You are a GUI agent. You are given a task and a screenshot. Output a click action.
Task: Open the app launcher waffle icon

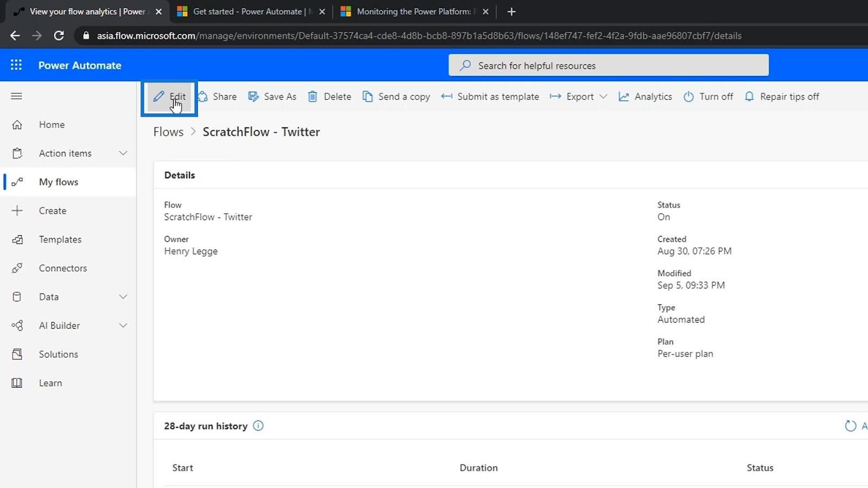coord(16,65)
